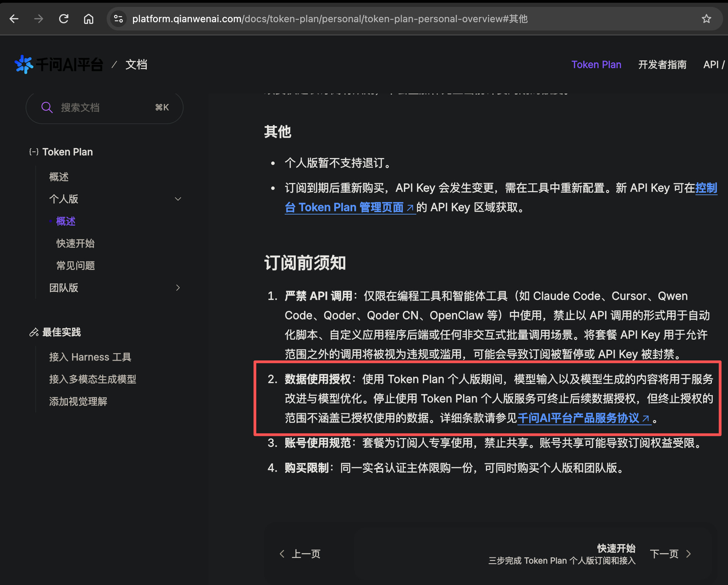
Task: Click the 账号使用规范 bold label
Action: 318,443
